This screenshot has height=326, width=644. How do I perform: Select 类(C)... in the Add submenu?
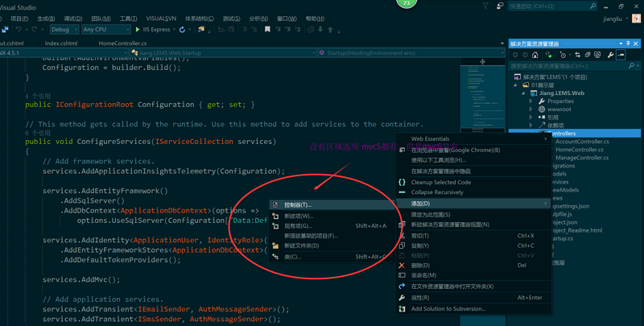332,257
